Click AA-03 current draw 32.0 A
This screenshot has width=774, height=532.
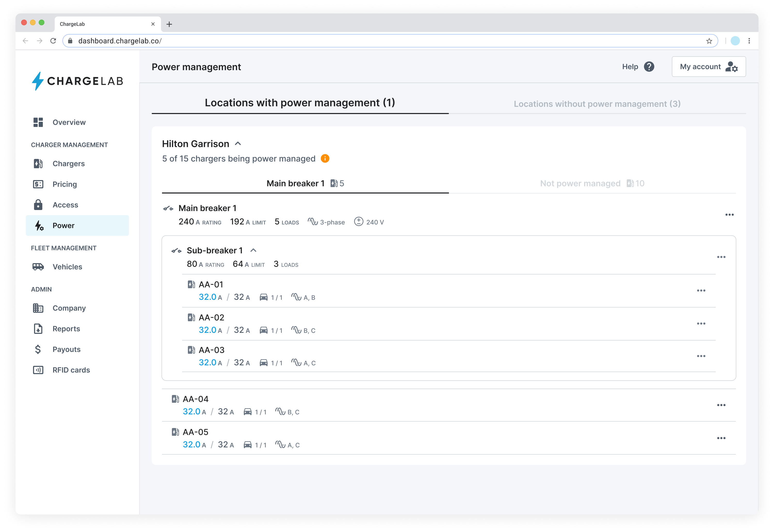click(x=210, y=363)
